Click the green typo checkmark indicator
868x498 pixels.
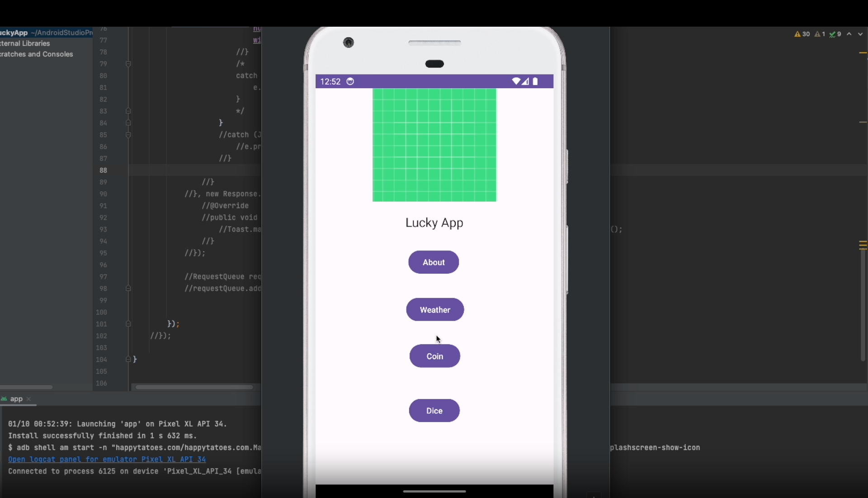[832, 34]
